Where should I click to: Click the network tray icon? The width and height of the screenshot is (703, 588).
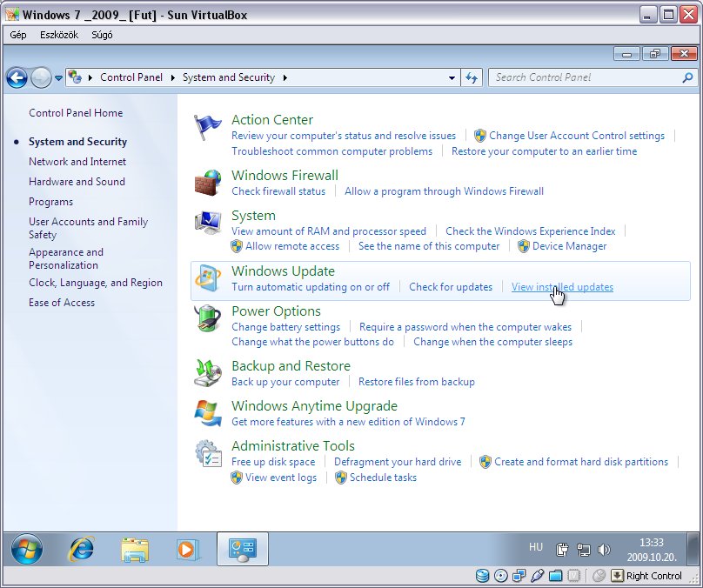[x=583, y=550]
